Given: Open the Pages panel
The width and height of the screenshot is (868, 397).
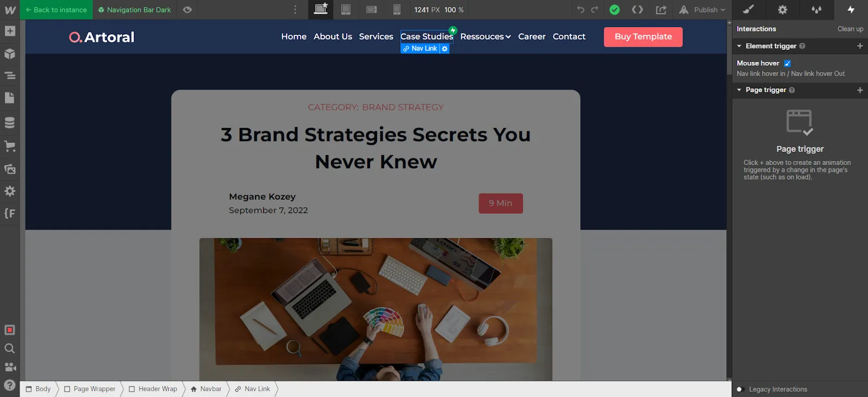Looking at the screenshot, I should tap(10, 98).
